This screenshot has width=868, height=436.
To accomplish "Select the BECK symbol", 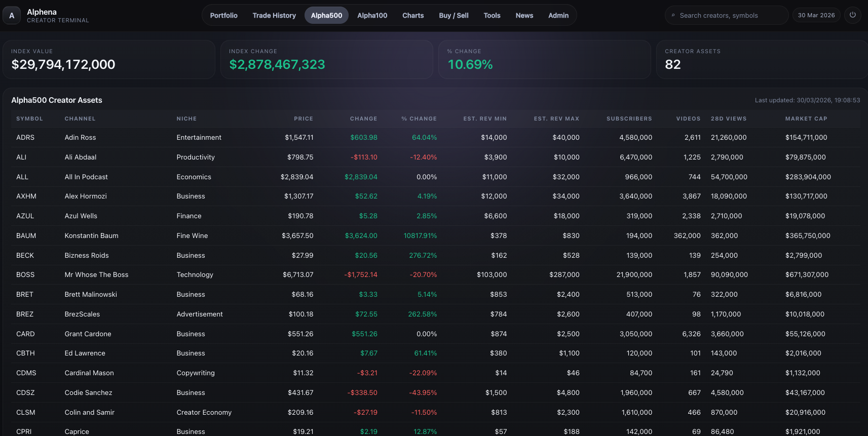I will 25,255.
